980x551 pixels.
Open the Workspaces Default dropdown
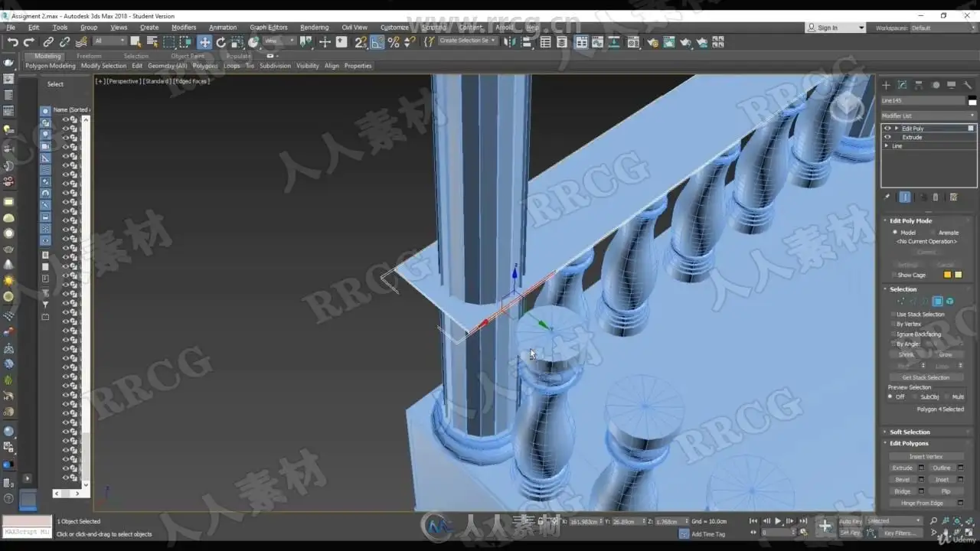pos(942,28)
